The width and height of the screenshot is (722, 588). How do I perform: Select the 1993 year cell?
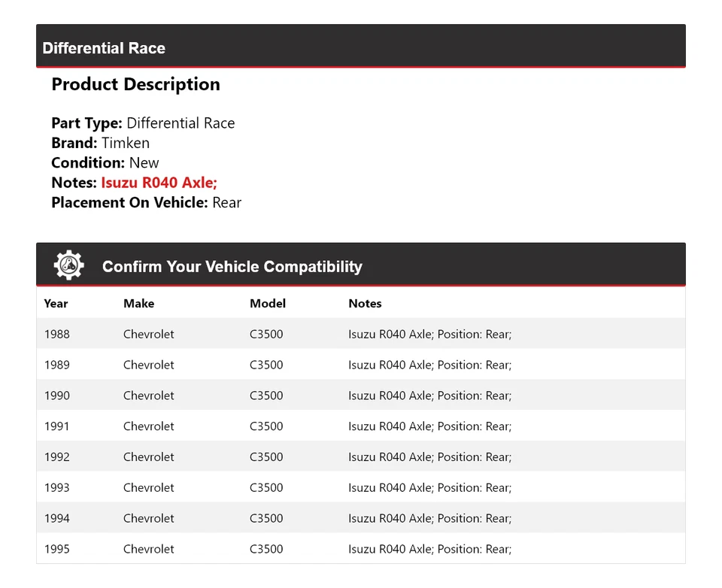tap(56, 488)
